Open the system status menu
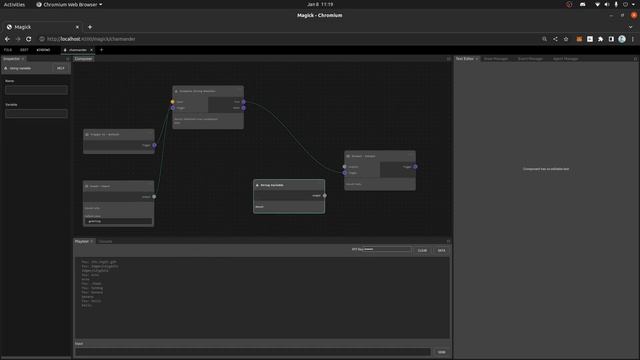The width and height of the screenshot is (640, 360). point(616,4)
